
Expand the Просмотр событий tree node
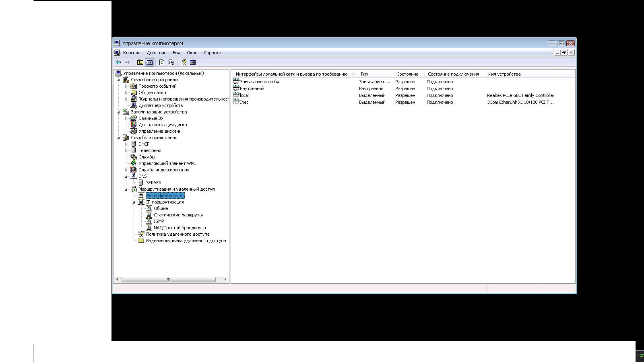click(x=126, y=86)
